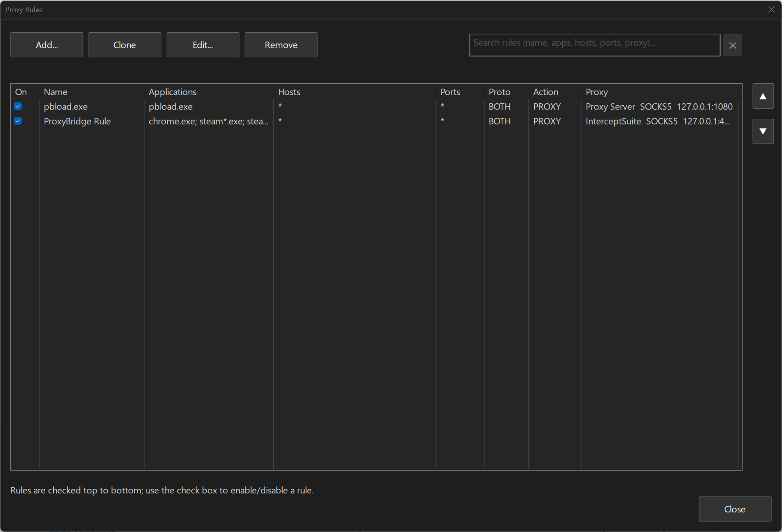Click pbload.exe in Applications column

pyautogui.click(x=170, y=107)
